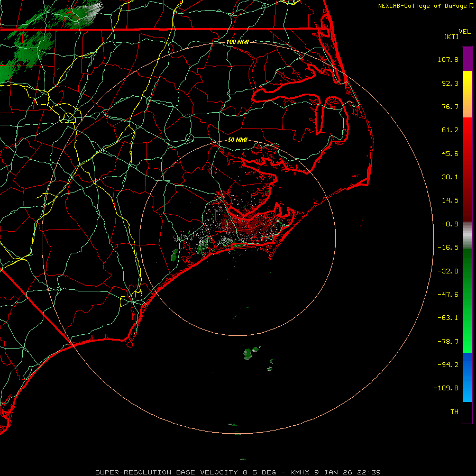Select the -47.6 scale value
The height and width of the screenshot is (476, 476).
(448, 295)
